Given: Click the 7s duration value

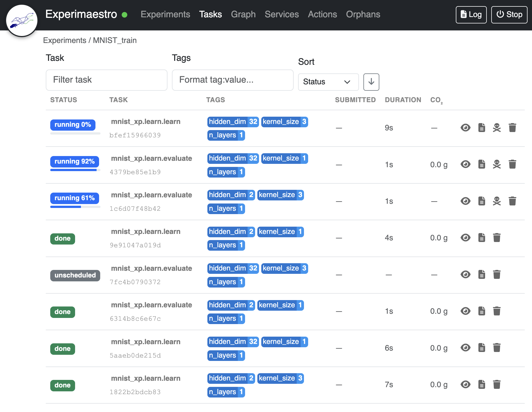Looking at the screenshot, I should [x=389, y=385].
